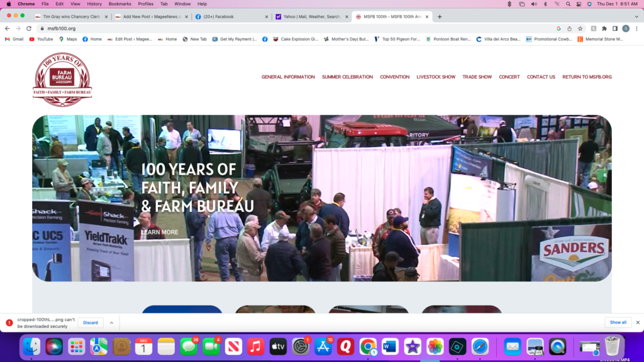This screenshot has height=362, width=644.
Task: Open the History menu
Action: 94,4
